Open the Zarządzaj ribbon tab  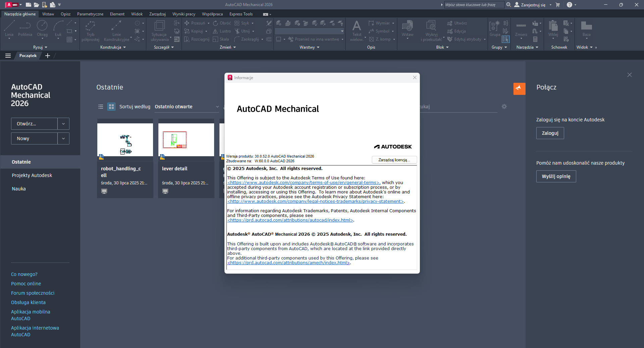(157, 14)
